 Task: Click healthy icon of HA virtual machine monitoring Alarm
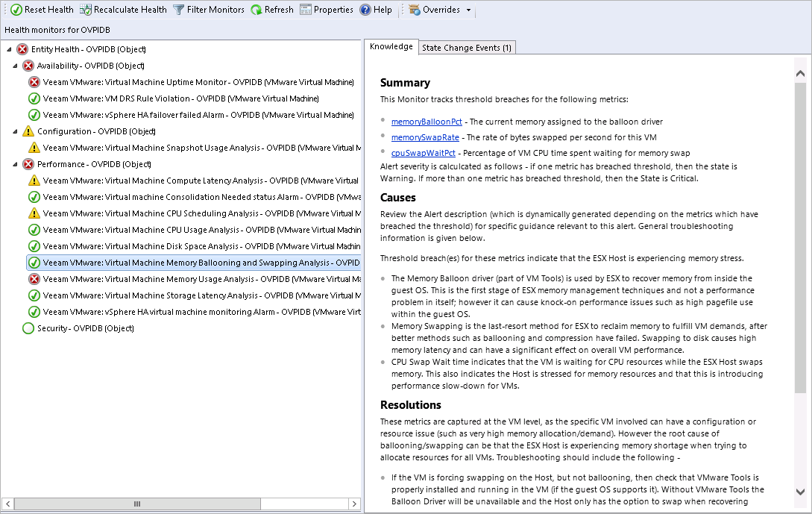pos(34,312)
